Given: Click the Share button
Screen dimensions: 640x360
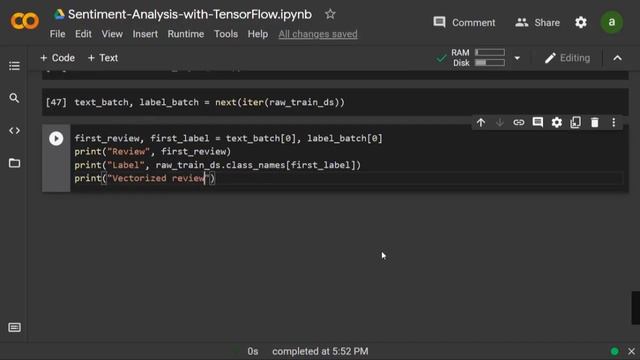Looking at the screenshot, I should pyautogui.click(x=538, y=22).
